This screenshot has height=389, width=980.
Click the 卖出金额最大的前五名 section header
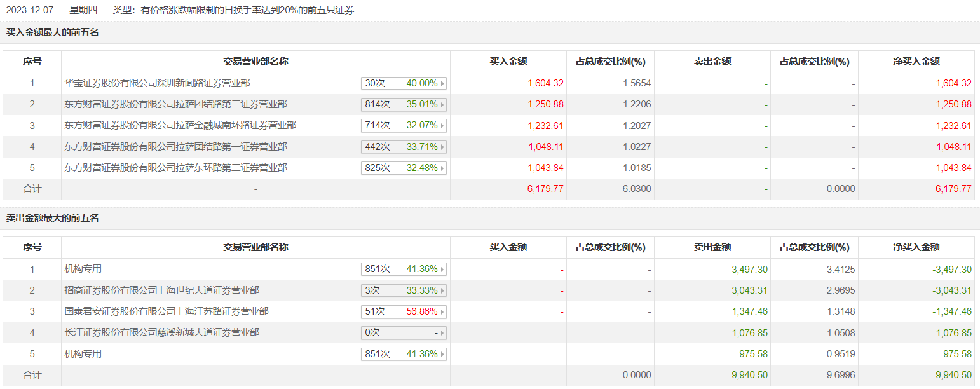53,218
